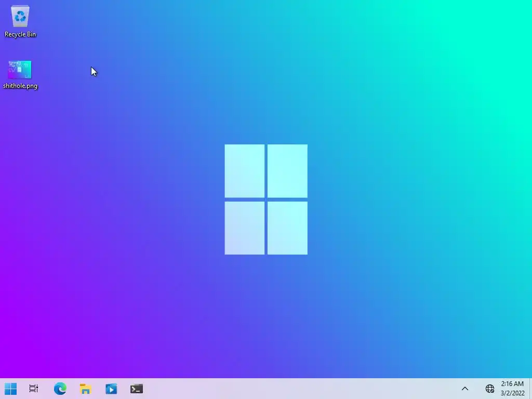Open the network status globe icon

489,389
